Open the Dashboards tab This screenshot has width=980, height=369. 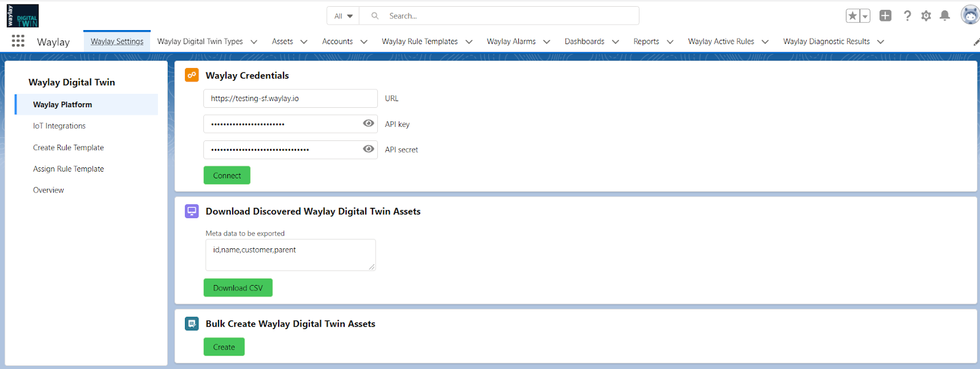coord(584,41)
